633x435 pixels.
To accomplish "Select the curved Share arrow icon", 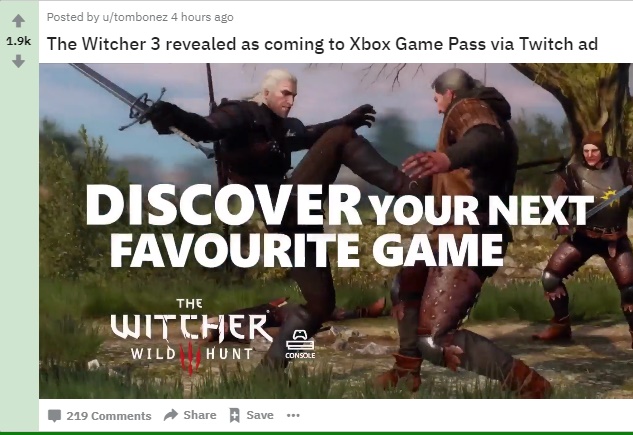I will pos(171,415).
